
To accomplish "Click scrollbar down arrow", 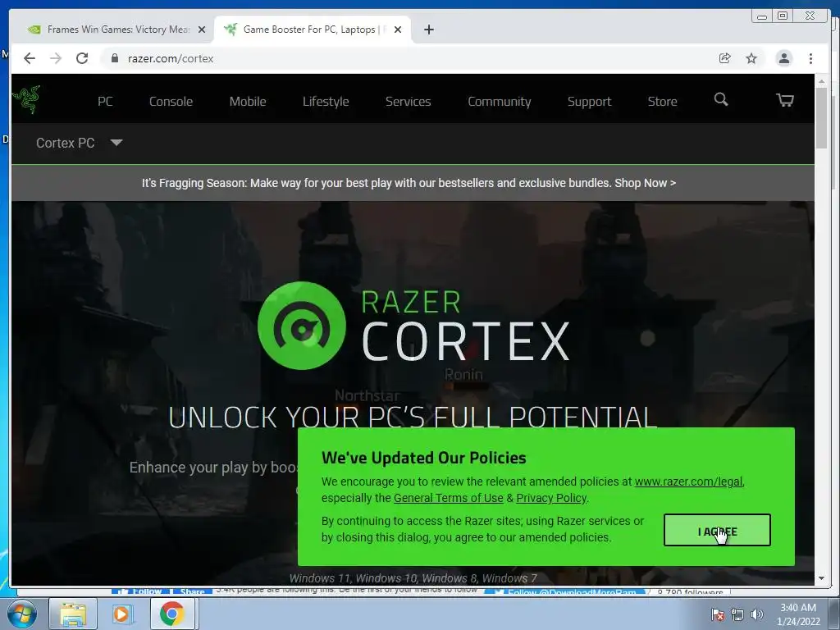I will (x=821, y=578).
